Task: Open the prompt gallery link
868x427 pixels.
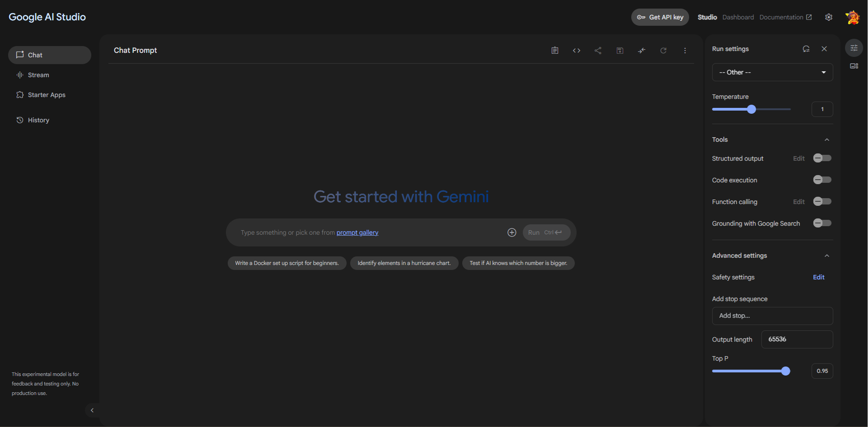Action: point(357,232)
